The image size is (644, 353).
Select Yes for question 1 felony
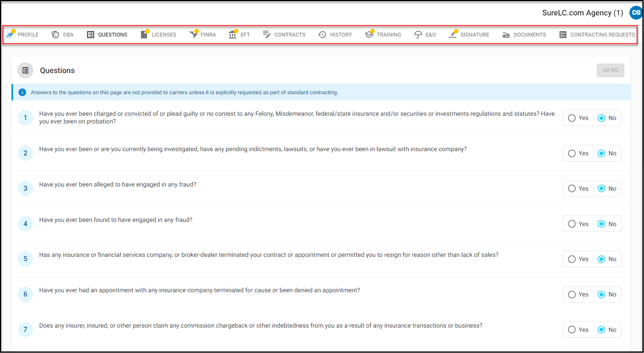point(572,118)
